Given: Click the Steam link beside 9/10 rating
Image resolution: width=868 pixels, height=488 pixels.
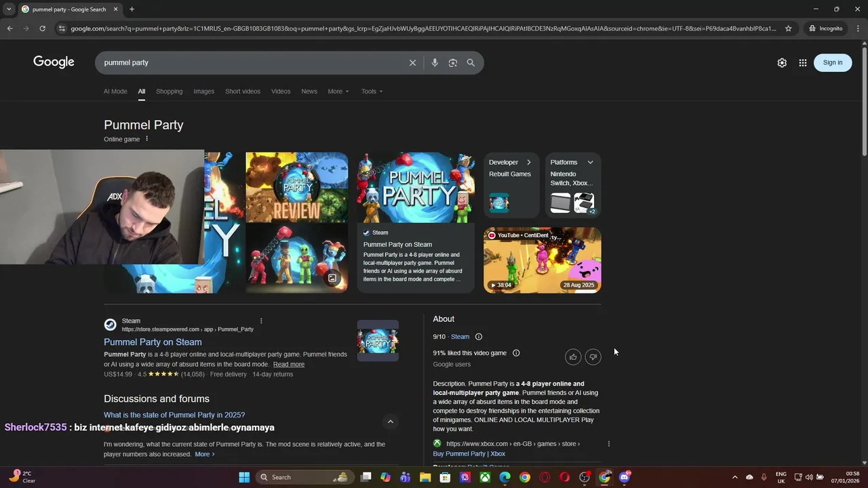Looking at the screenshot, I should pyautogui.click(x=460, y=337).
